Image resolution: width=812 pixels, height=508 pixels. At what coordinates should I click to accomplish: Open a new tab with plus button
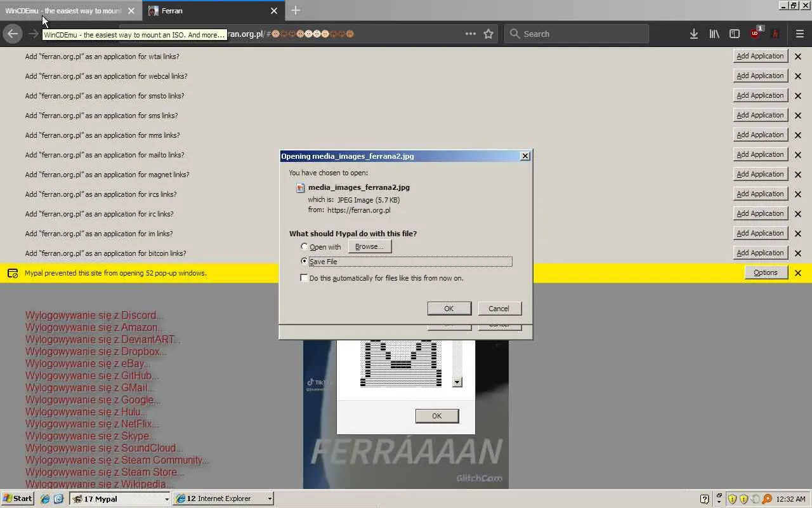click(x=296, y=10)
